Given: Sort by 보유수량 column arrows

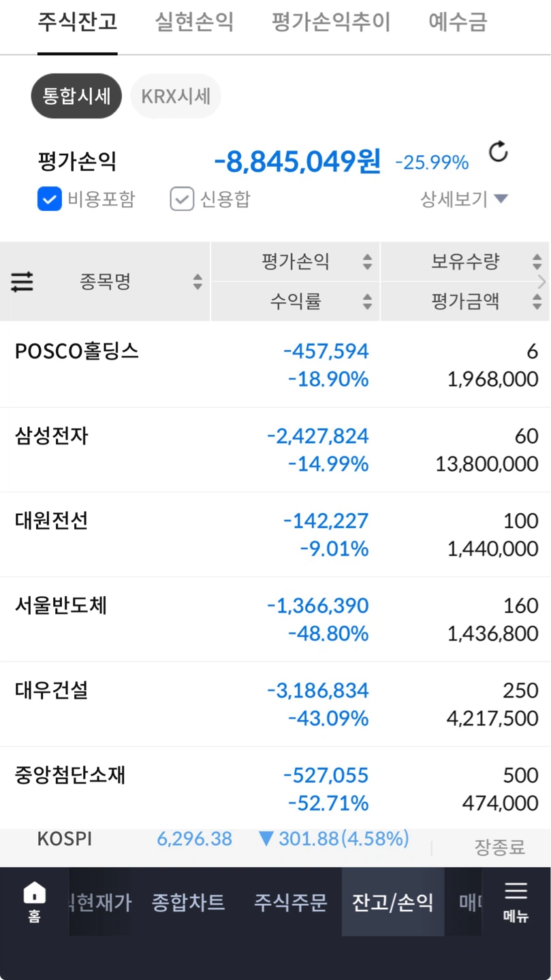Looking at the screenshot, I should pos(537,261).
